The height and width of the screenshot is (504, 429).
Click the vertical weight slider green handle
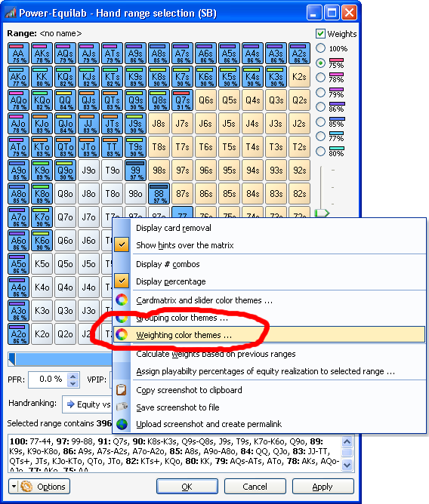pyautogui.click(x=322, y=213)
